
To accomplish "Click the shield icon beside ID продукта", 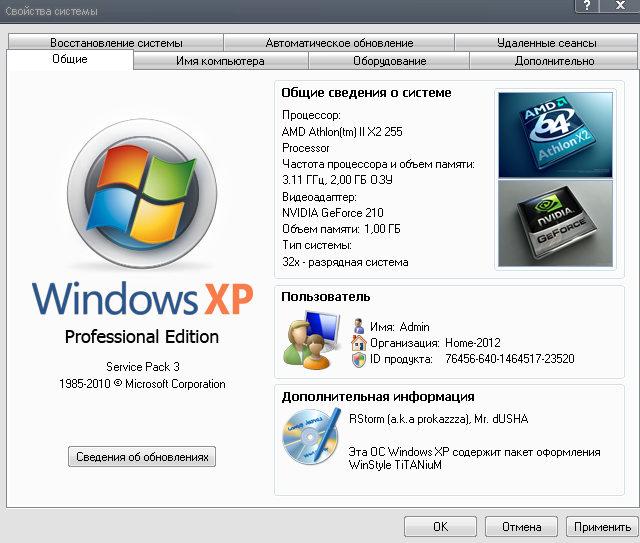I will [359, 360].
